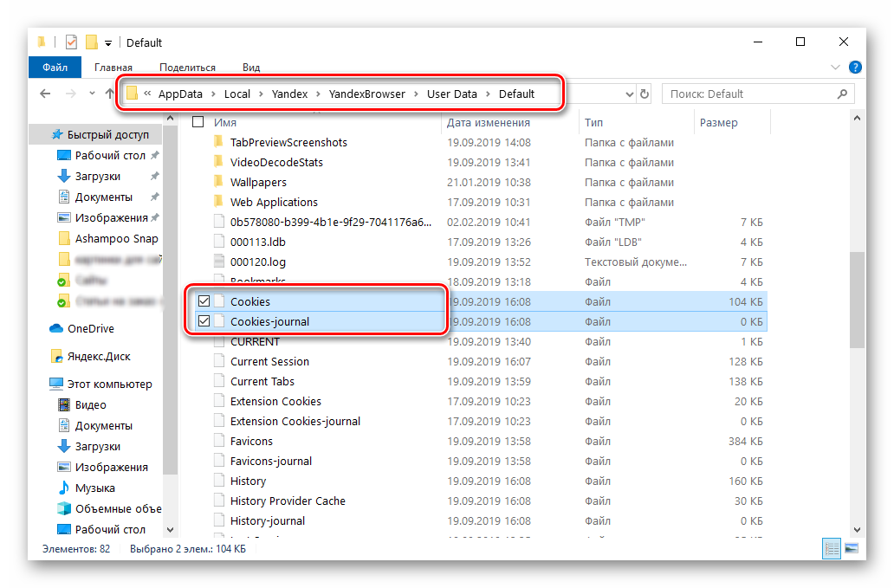Open Рабочий стол under quick access
Screen dimensions: 894x588
[110, 156]
